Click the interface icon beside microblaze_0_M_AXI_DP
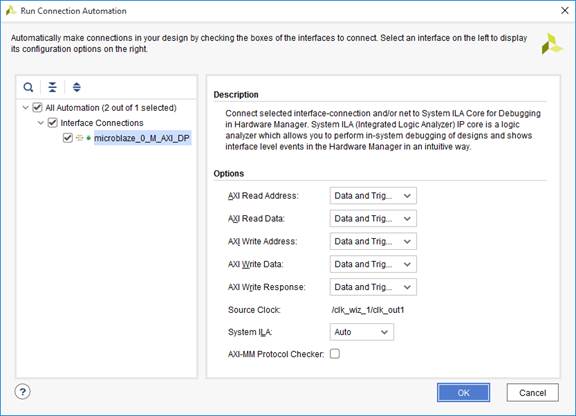 tap(83, 138)
